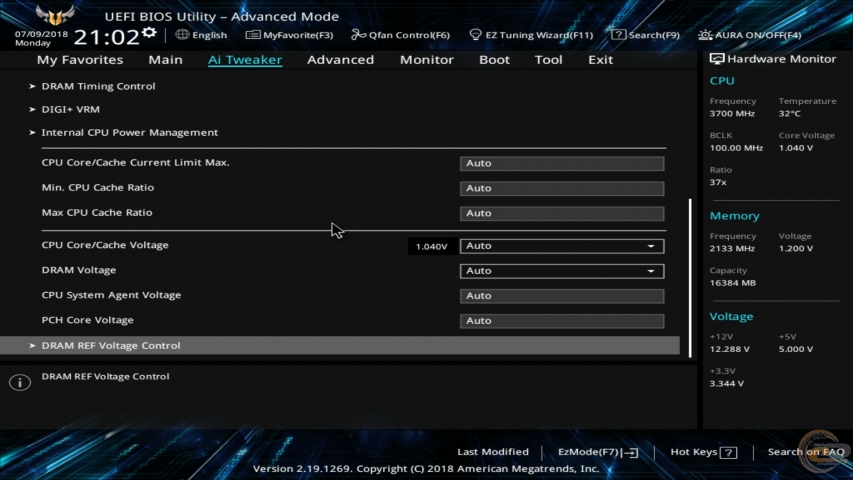Open the Monitor tab
The height and width of the screenshot is (480, 853).
(426, 59)
